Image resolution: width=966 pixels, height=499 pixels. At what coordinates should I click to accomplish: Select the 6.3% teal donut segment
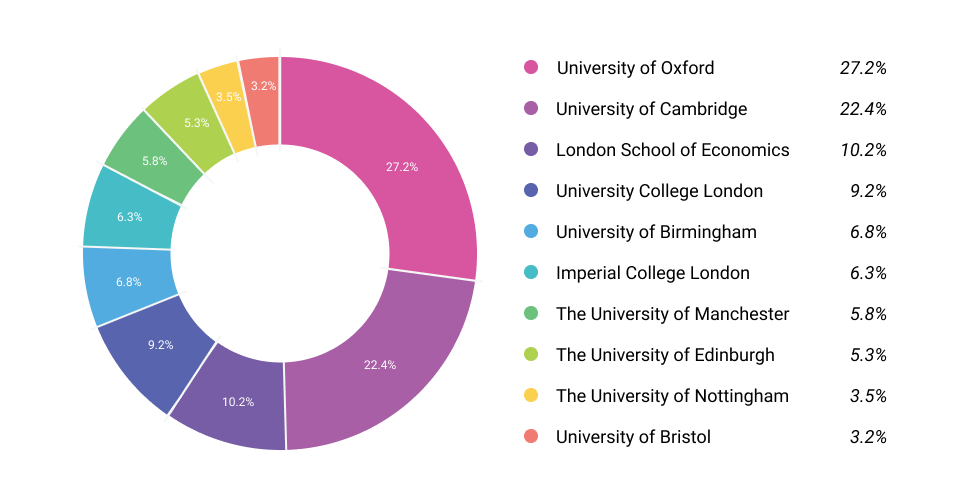click(130, 217)
